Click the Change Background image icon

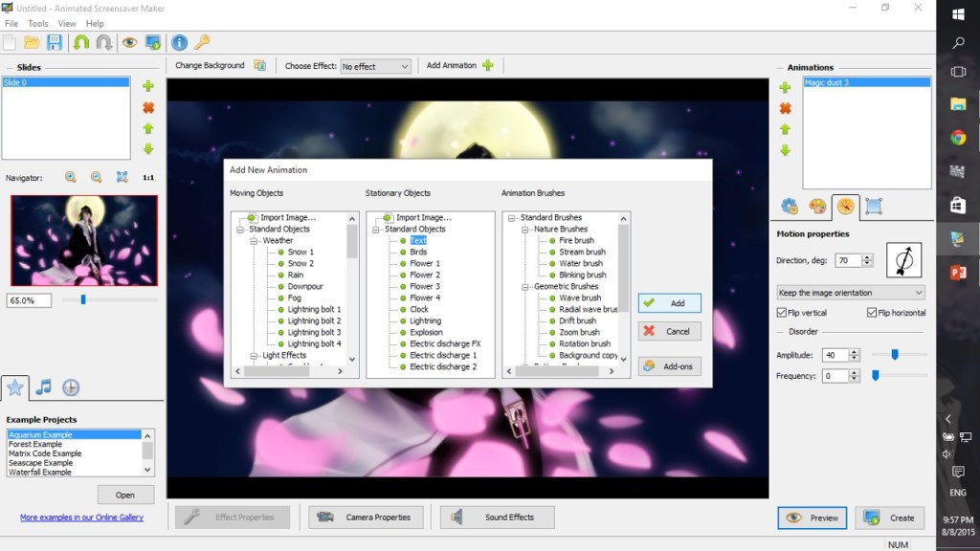(260, 66)
